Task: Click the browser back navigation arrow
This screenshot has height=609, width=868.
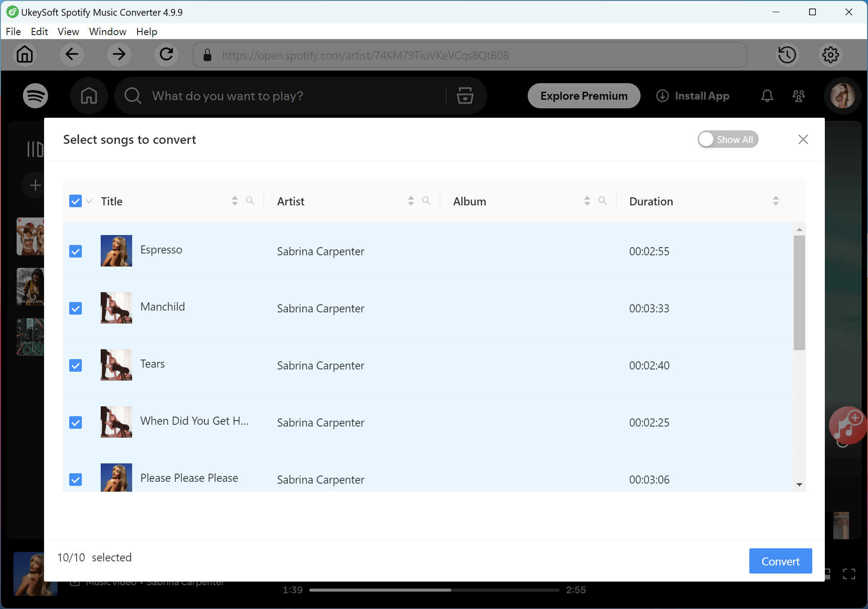Action: 71,55
